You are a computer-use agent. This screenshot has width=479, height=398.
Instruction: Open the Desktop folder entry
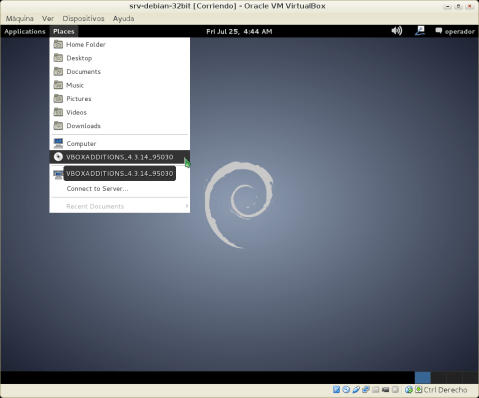120,58
